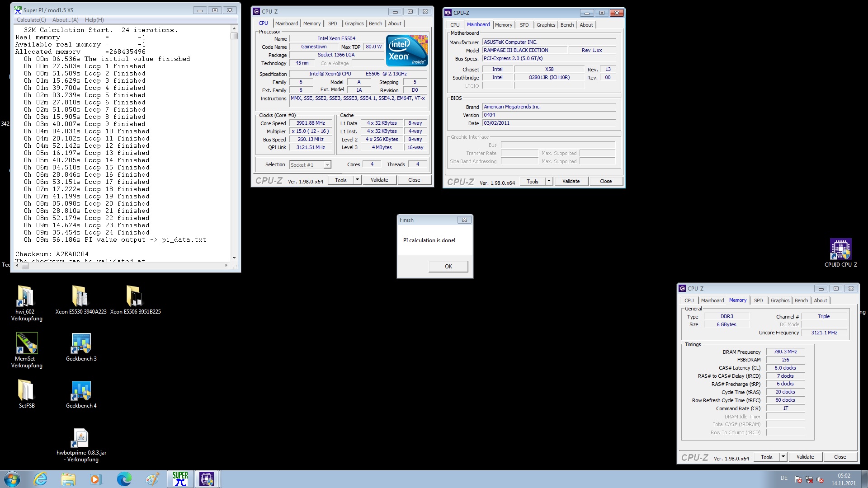Screen dimensions: 868x488
Task: Open the hwbotprime-0.8.3.jar shortcut
Action: pos(81,438)
